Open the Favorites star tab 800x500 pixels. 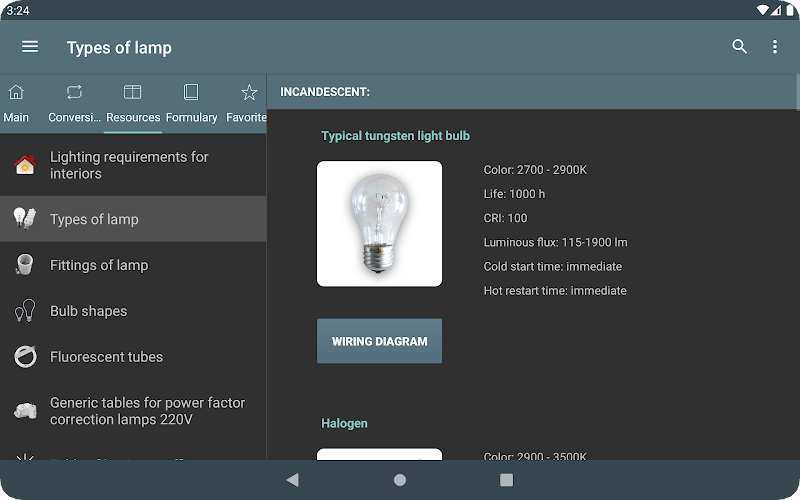click(247, 103)
